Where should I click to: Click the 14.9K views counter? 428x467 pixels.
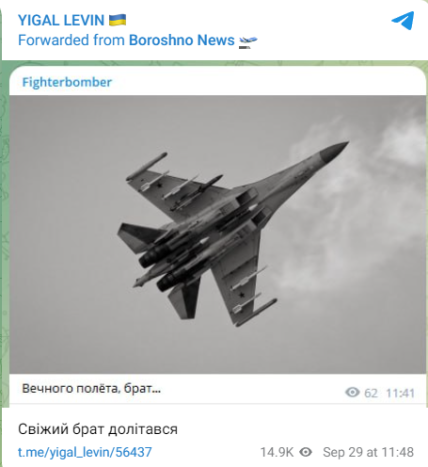click(x=277, y=452)
